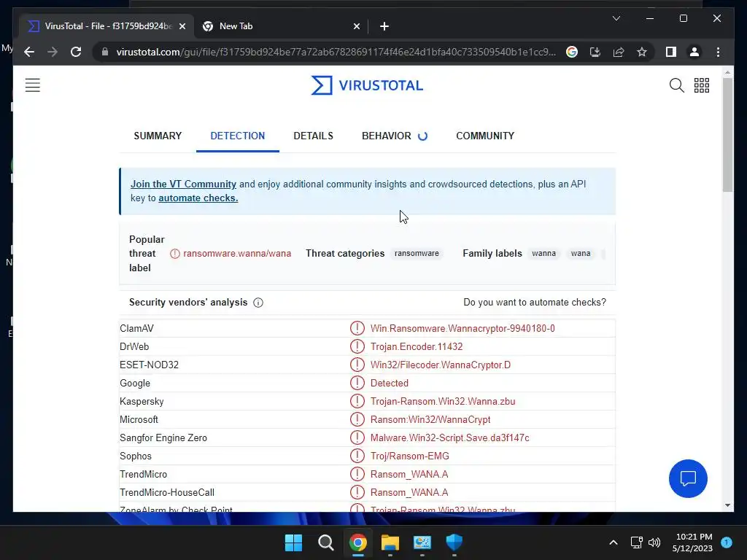Click the wana family label tag

point(581,253)
